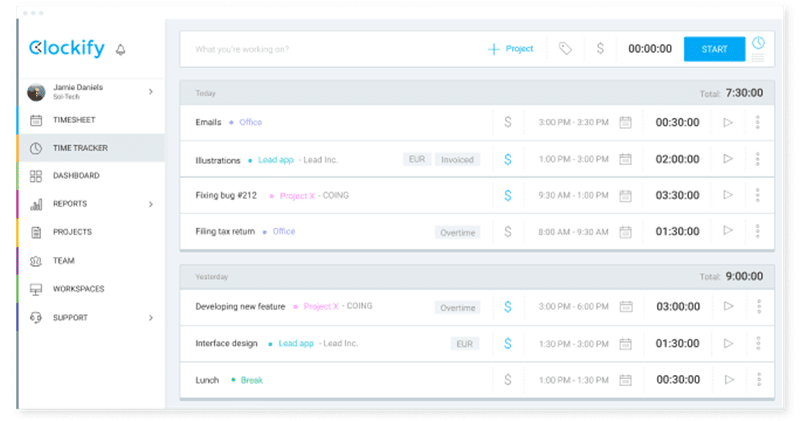Continue timer for Developing new feature
800x421 pixels.
pyautogui.click(x=729, y=306)
